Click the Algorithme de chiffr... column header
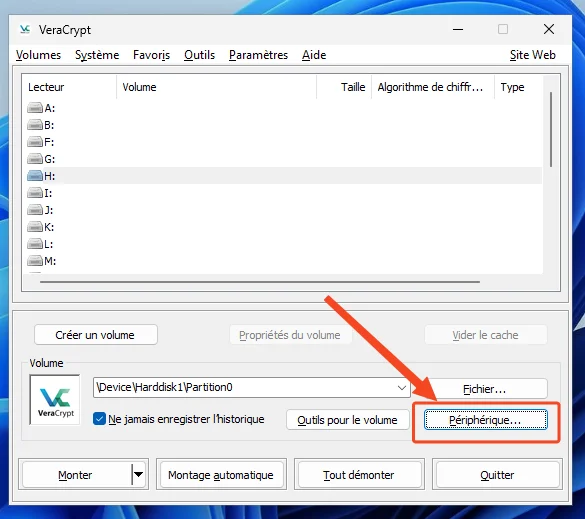The image size is (585, 519). [x=433, y=87]
